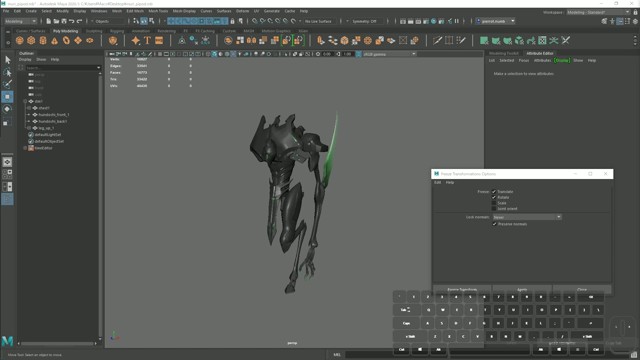Open the Outliner Display menu
This screenshot has width=640, height=360.
[x=25, y=60]
